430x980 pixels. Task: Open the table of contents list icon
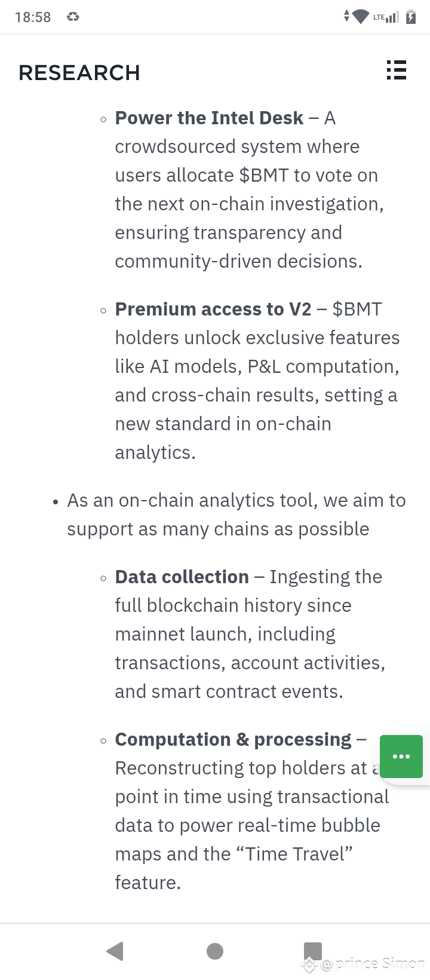[396, 71]
